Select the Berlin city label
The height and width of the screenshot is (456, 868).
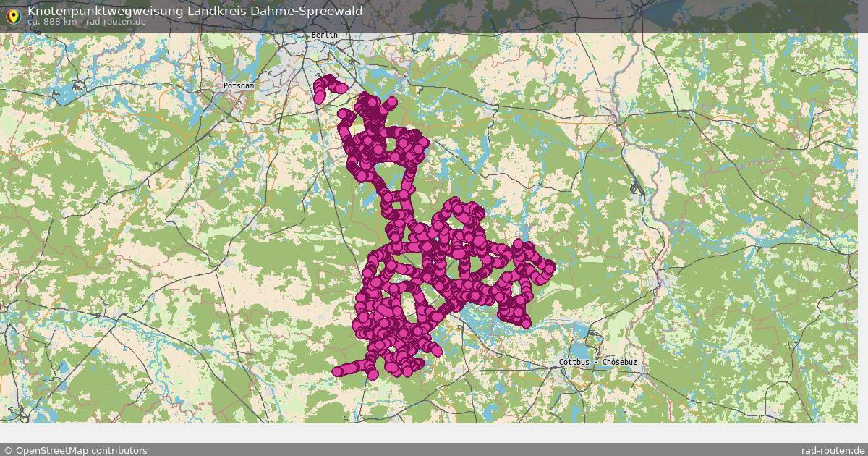324,35
